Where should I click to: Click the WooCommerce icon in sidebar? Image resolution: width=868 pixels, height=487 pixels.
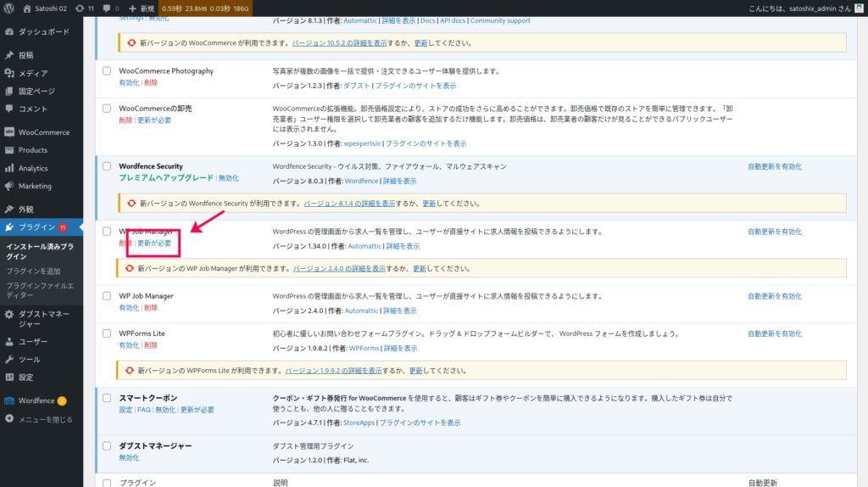(x=9, y=132)
